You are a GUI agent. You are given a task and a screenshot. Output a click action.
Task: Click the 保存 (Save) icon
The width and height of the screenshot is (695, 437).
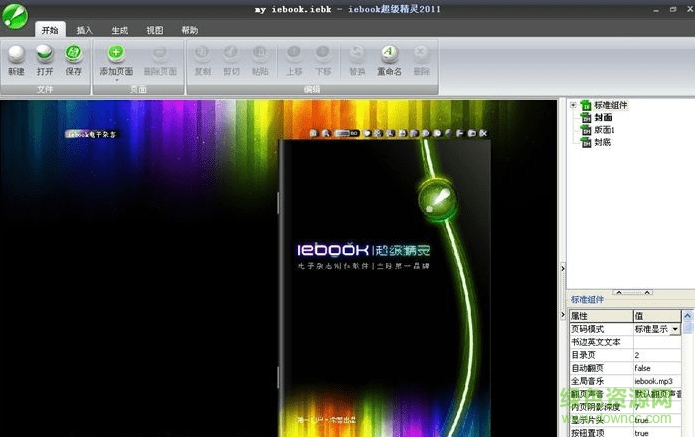(74, 54)
